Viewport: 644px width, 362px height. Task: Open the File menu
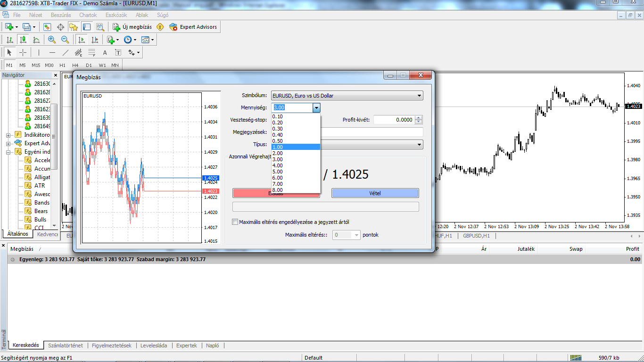coord(17,15)
